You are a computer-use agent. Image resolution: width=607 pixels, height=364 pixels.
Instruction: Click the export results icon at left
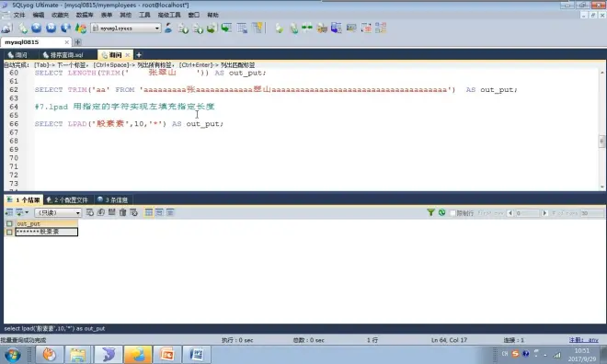(x=9, y=212)
